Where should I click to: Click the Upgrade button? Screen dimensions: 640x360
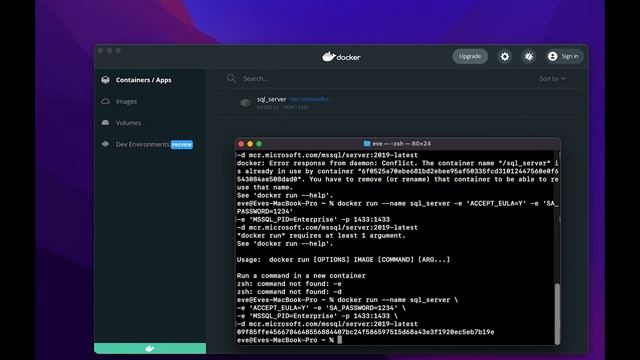470,56
